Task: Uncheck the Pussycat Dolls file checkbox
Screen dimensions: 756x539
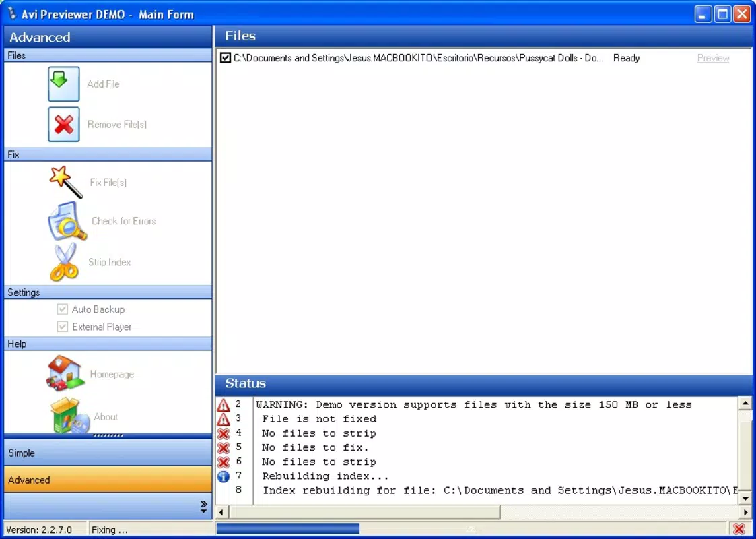Action: (225, 58)
